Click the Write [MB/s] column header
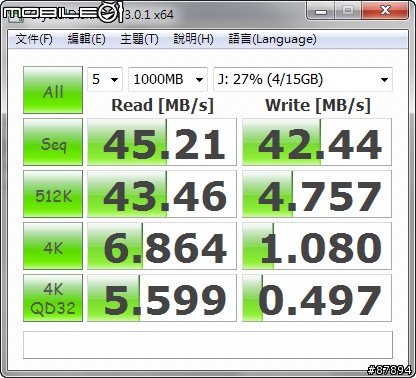Screen dimensions: 416x378 click(318, 105)
